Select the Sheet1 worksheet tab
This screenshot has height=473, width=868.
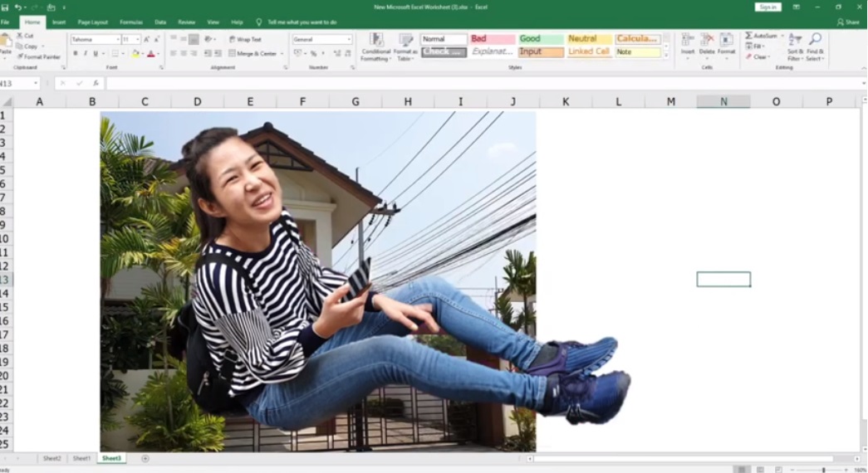81,458
